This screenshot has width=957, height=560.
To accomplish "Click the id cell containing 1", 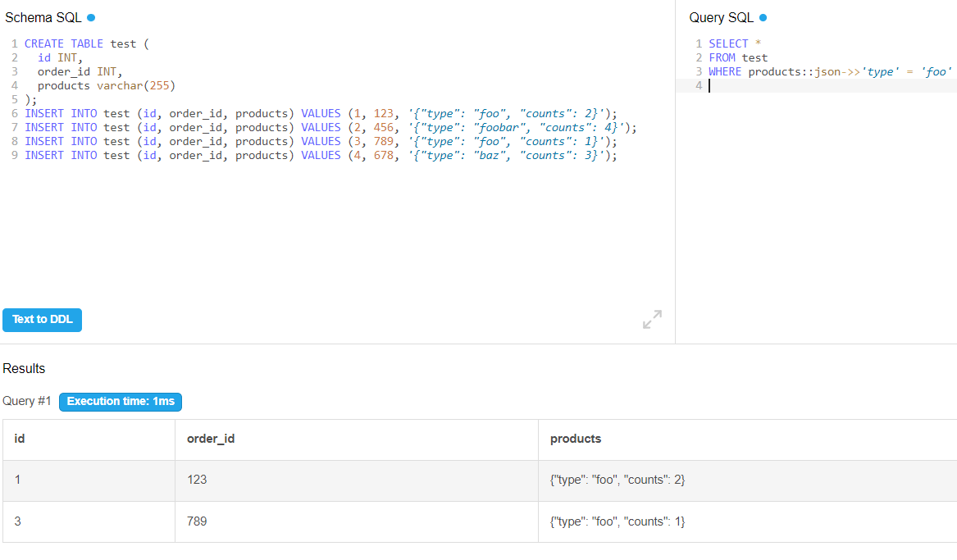I will coord(89,480).
